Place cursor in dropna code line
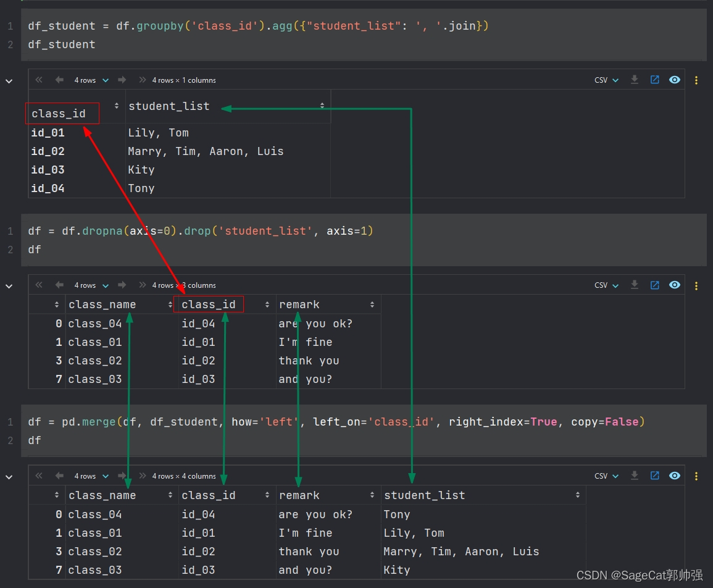 click(201, 231)
